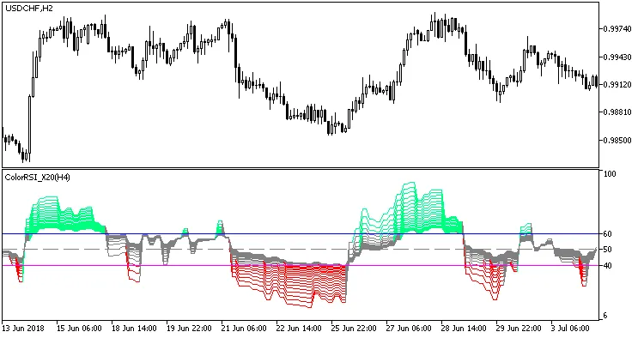
Task: Click the 18 Jun 14:00 time label
Action: [x=134, y=329]
